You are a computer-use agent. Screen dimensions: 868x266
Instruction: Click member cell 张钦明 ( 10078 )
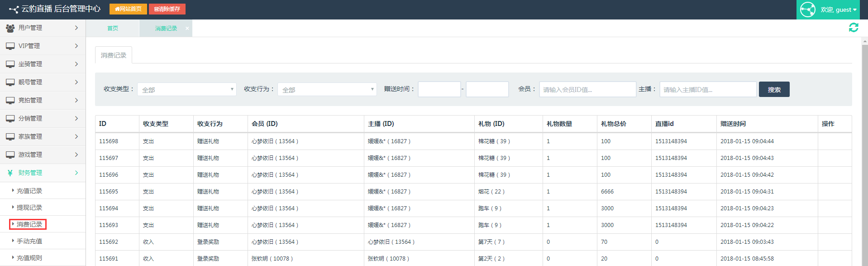click(272, 259)
